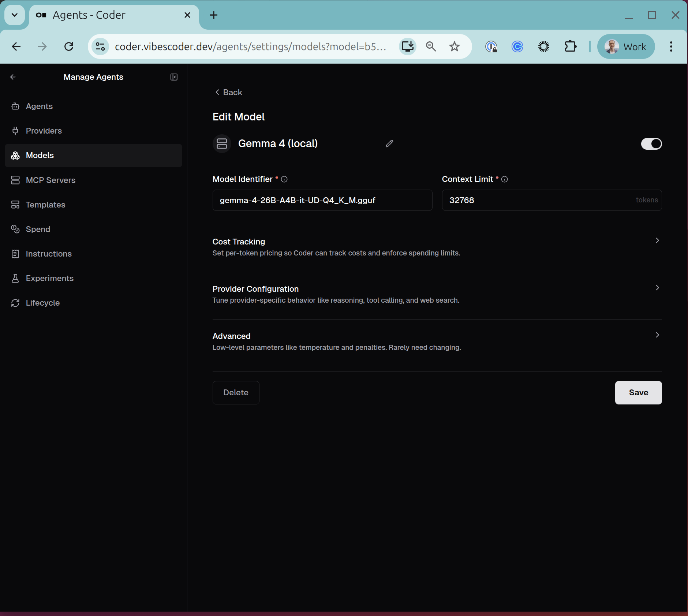Open the Agents sidebar item
Viewport: 688px width, 616px height.
click(x=93, y=106)
